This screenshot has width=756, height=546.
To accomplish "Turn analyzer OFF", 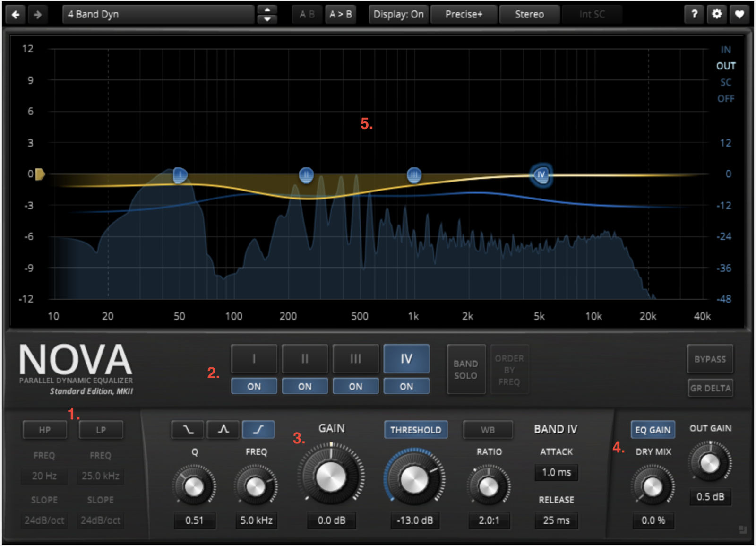I will tap(726, 99).
